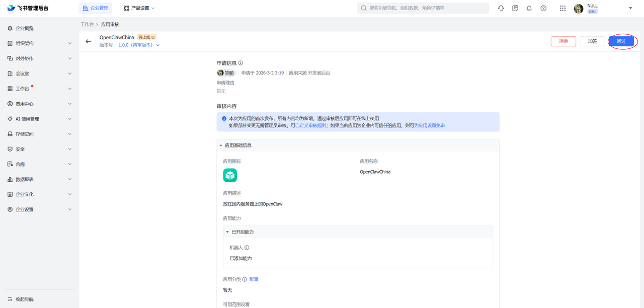
Task: Click the 安全 shield sidebar icon
Action: pyautogui.click(x=10, y=149)
